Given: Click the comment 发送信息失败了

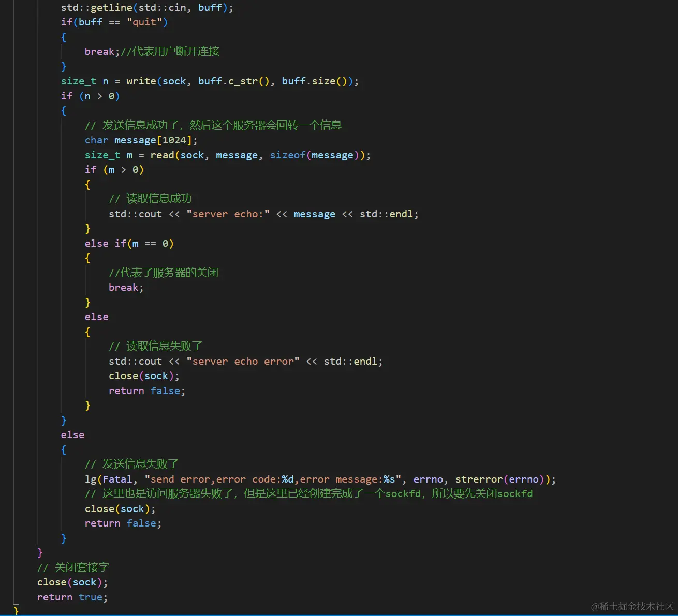Looking at the screenshot, I should (x=132, y=464).
